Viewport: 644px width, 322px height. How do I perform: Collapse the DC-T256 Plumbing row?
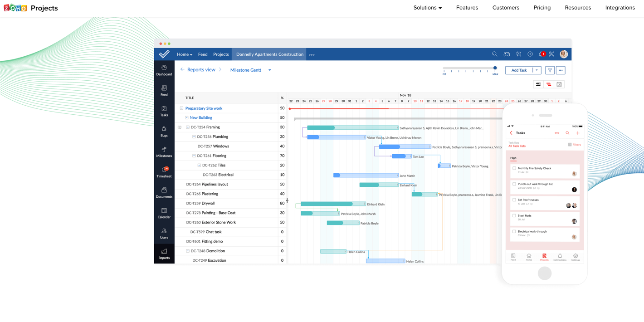point(194,137)
